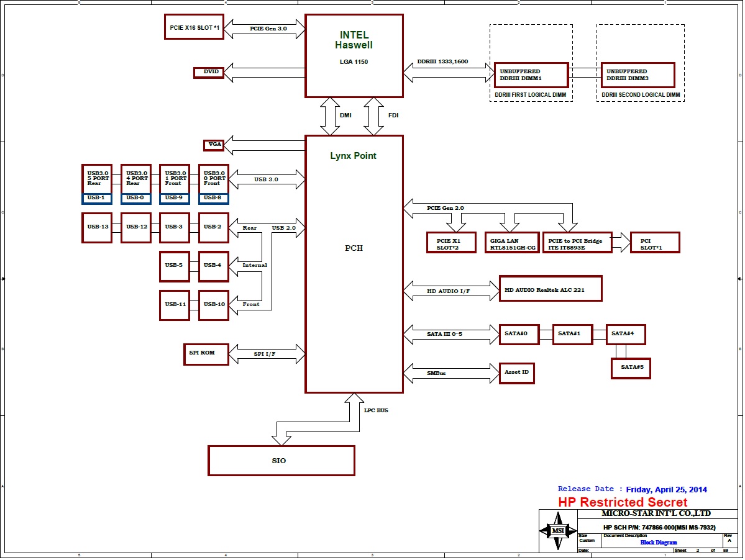
Task: Select the SPI ROM block
Action: point(206,354)
